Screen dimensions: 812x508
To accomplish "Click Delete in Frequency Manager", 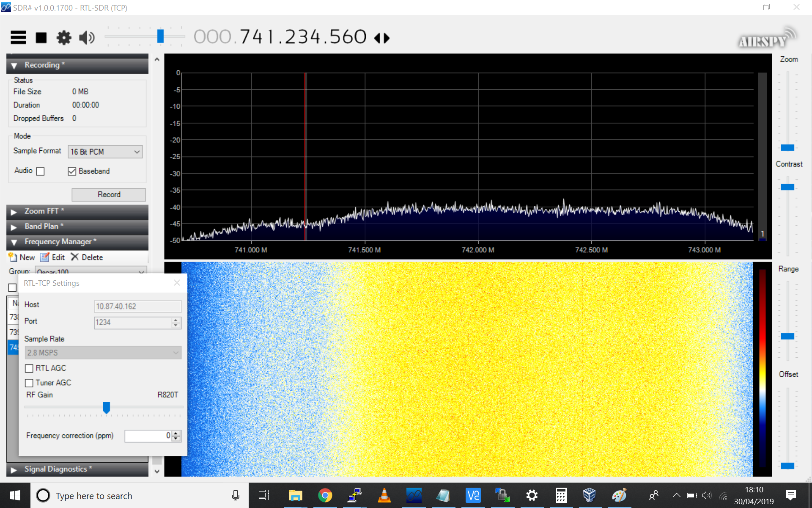I will (x=87, y=257).
